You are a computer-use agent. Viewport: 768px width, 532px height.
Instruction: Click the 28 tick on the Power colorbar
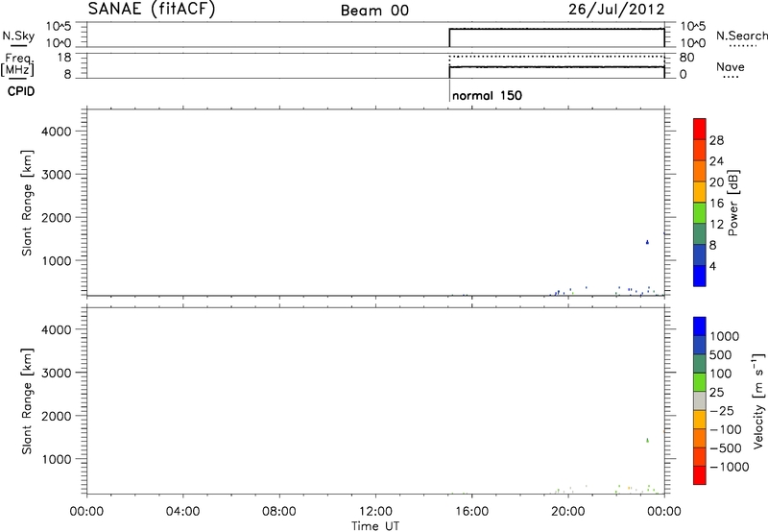[716, 140]
